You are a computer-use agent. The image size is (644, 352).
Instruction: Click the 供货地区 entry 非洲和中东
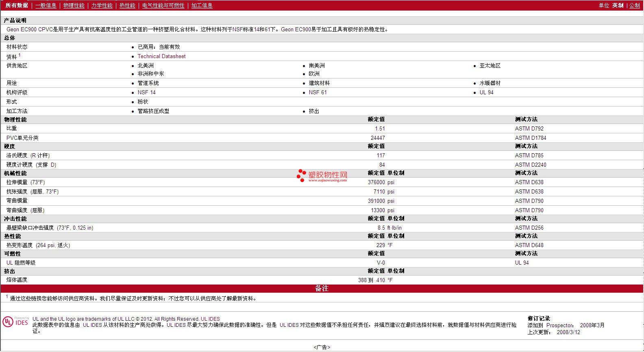click(x=151, y=74)
